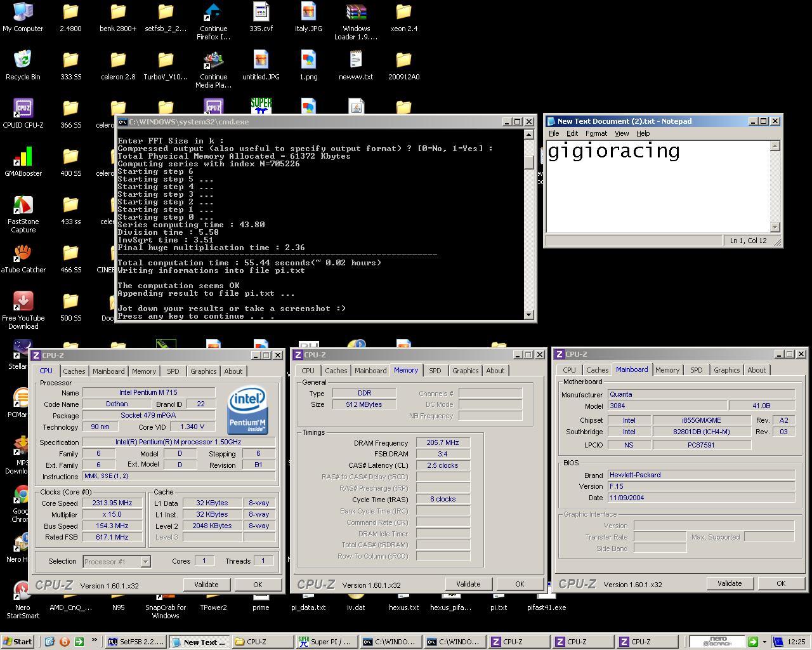
Task: Open Notepad Help menu
Action: tap(643, 133)
